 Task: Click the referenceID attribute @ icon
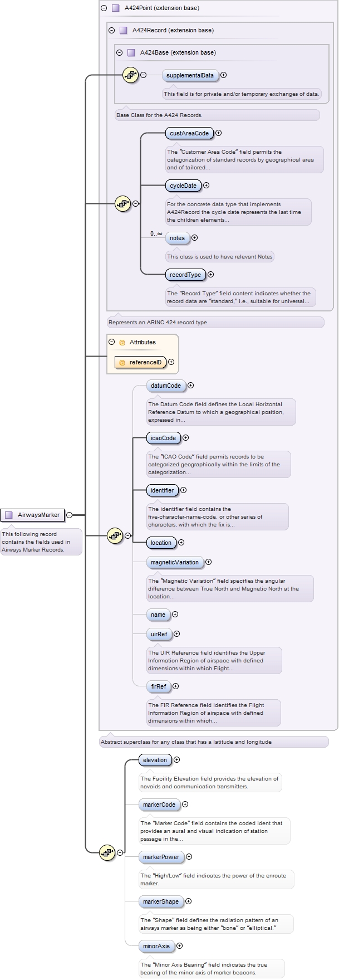click(x=122, y=362)
